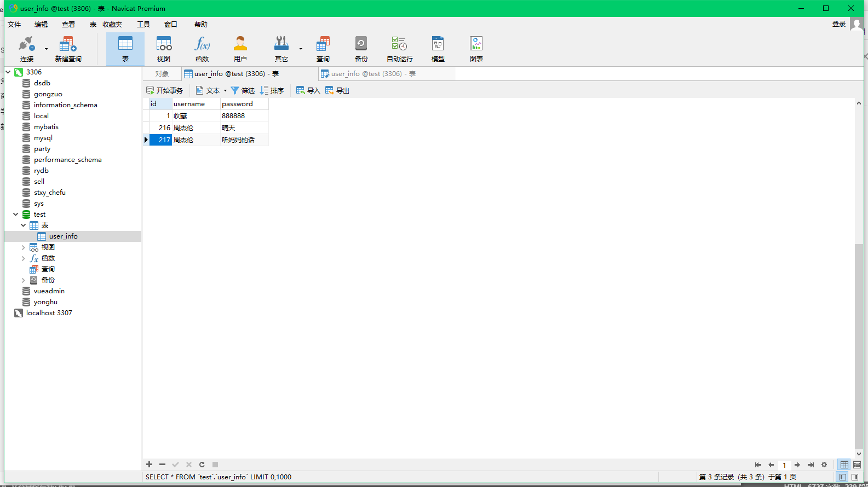Open the 模型 (Model) toolbar icon
868x487 pixels.
tap(438, 49)
